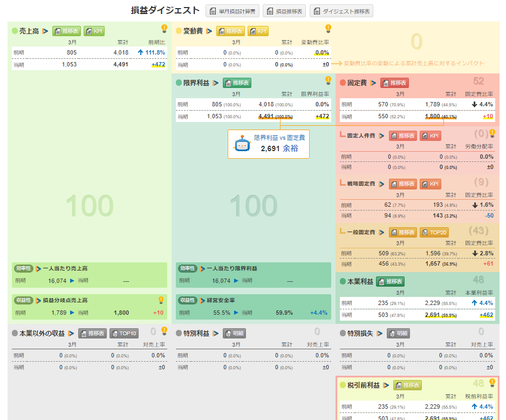Open the ダイジェスト推移表 report at top
The image size is (506, 420).
[x=341, y=11]
